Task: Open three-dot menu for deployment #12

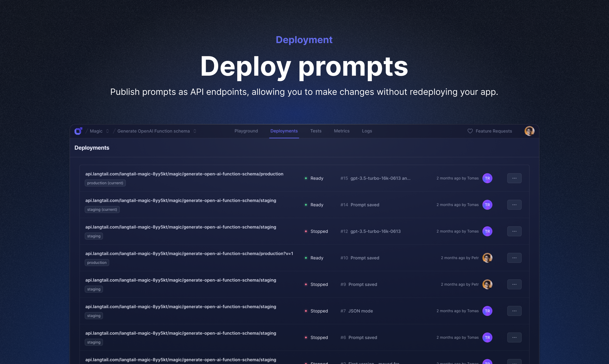Action: click(514, 231)
